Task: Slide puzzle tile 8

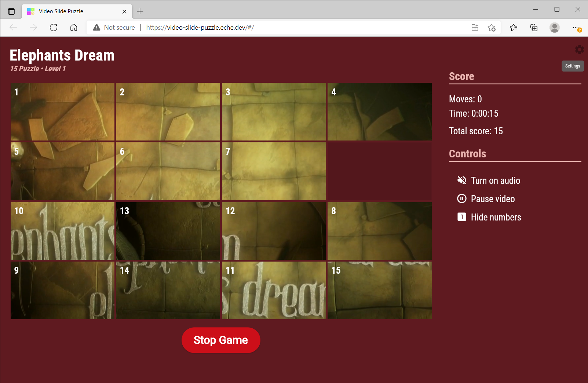Action: tap(379, 231)
